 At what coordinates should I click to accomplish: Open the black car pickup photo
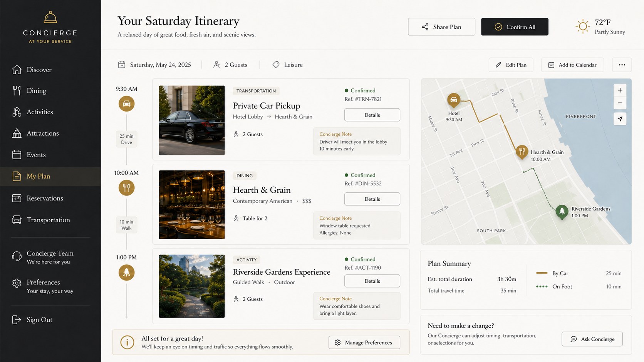pyautogui.click(x=192, y=120)
